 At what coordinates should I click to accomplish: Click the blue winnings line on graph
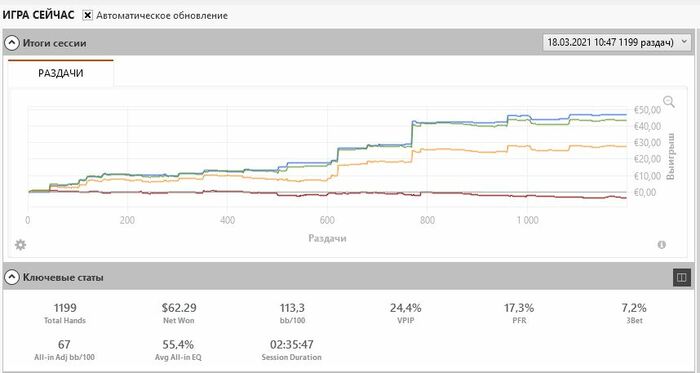pyautogui.click(x=580, y=115)
